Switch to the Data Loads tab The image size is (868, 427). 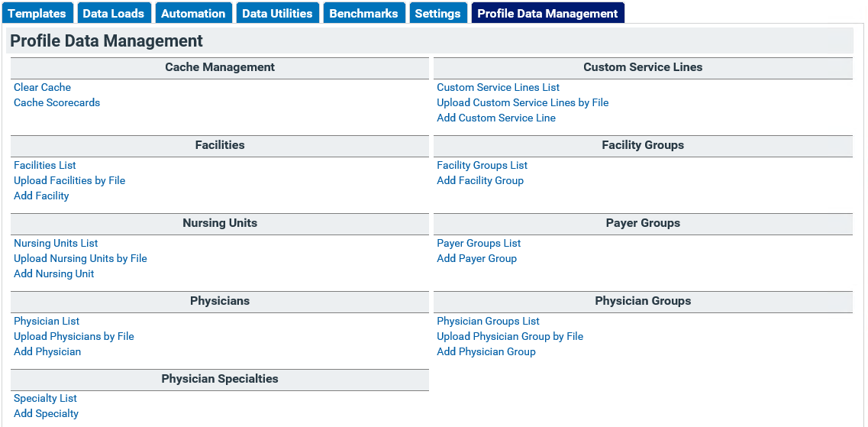(x=113, y=13)
